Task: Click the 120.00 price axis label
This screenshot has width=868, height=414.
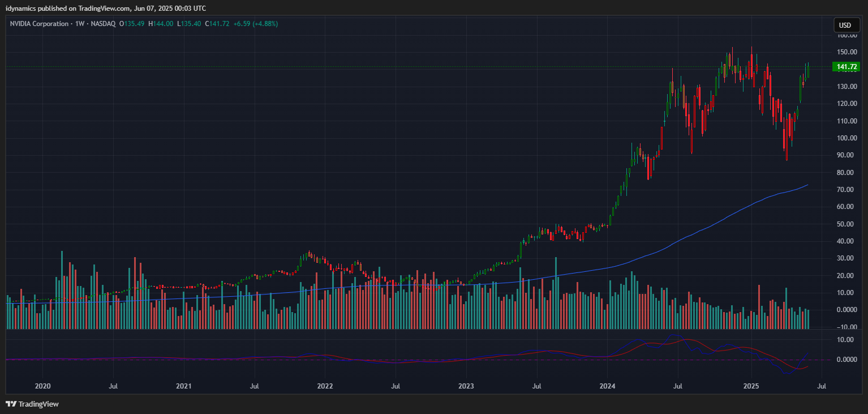Action: (x=847, y=104)
